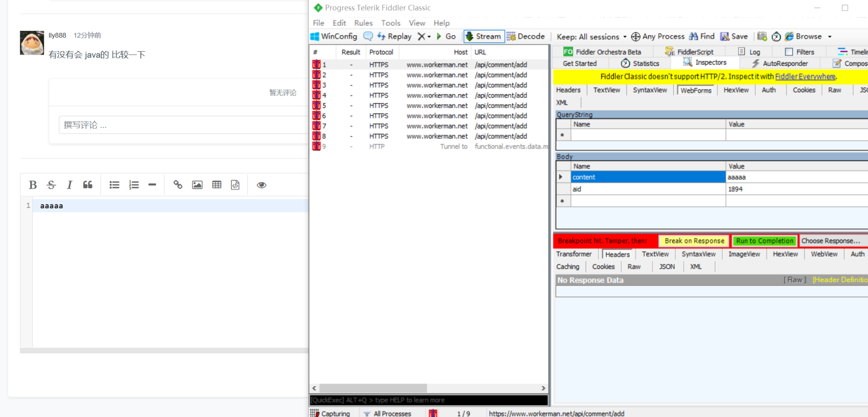
Task: Toggle Capturing in the status bar
Action: click(330, 414)
